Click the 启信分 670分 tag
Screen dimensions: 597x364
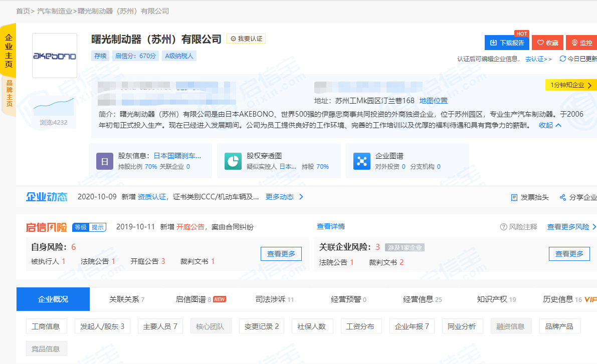point(135,56)
